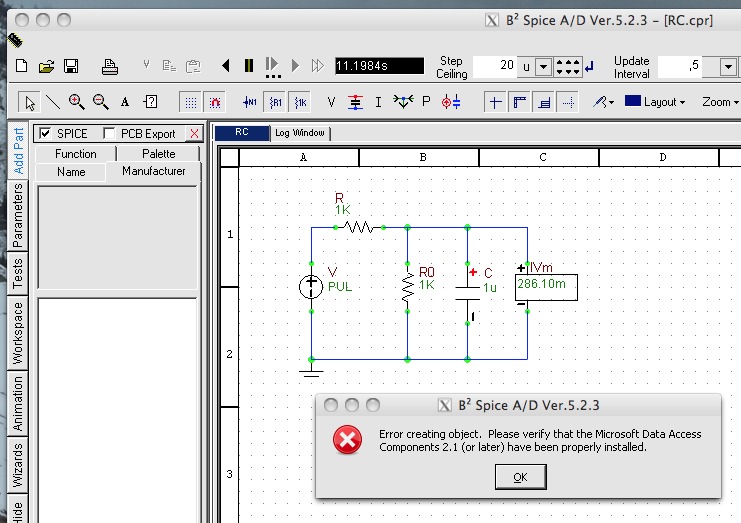The height and width of the screenshot is (523, 741).
Task: Select the text annotation A tool
Action: coord(125,102)
